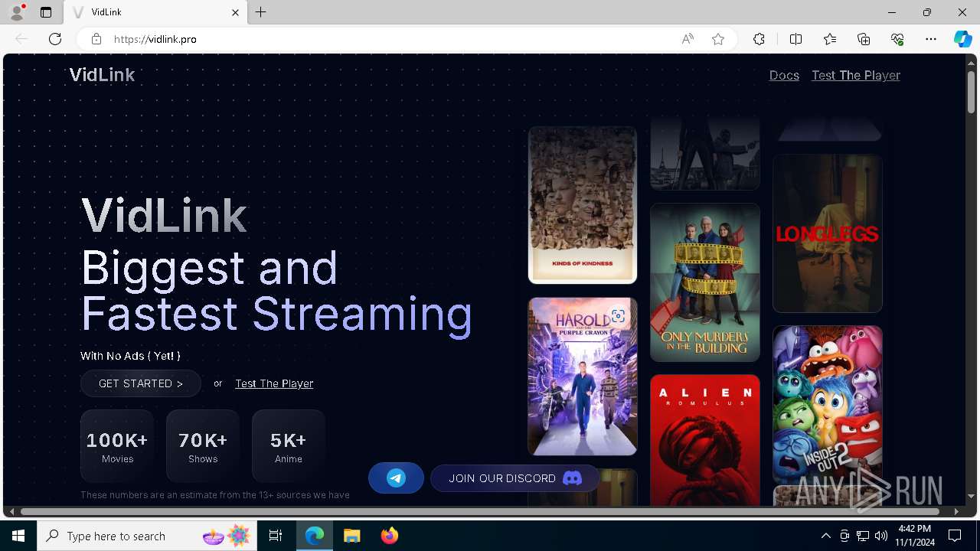
Task: Click the GET STARTED button
Action: pos(141,383)
